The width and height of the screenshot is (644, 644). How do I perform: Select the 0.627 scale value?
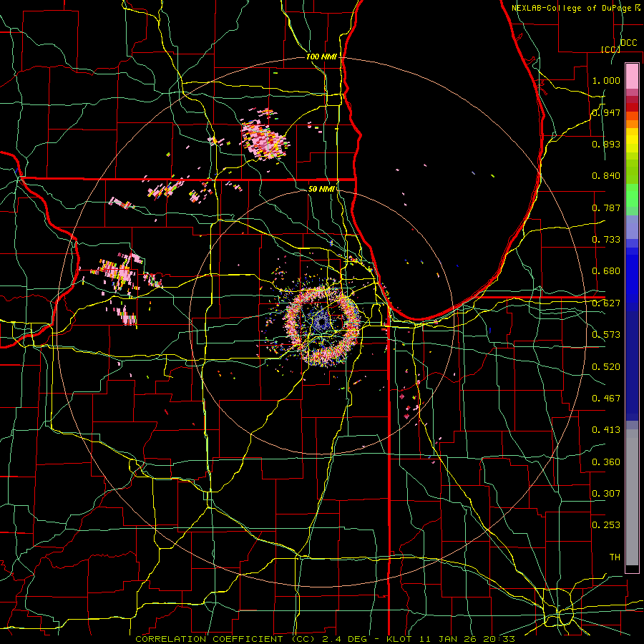pos(606,303)
